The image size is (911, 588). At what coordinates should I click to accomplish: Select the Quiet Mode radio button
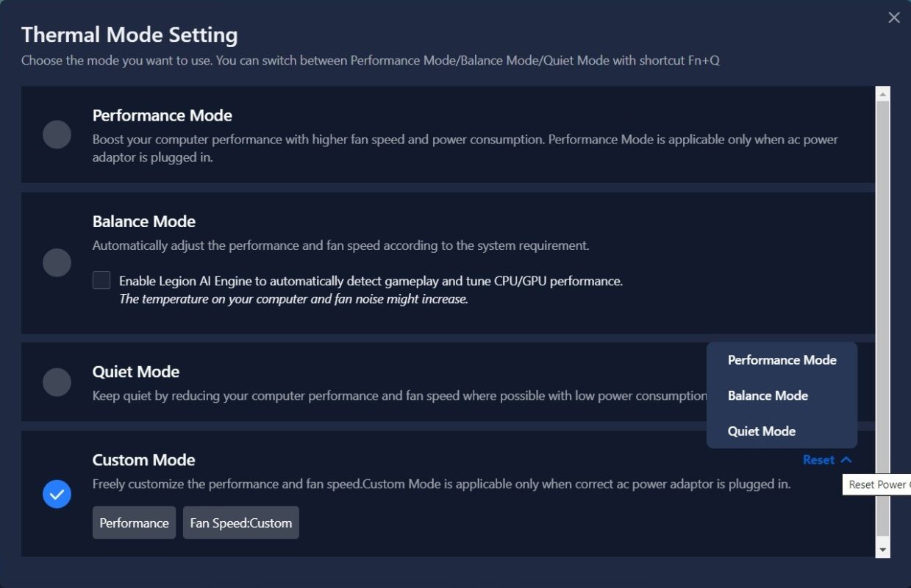tap(57, 382)
